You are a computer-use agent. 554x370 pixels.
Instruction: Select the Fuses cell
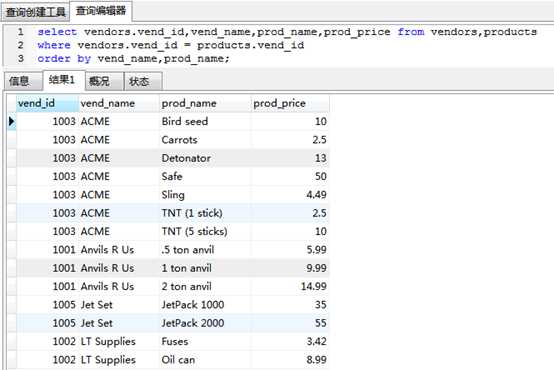[x=205, y=341]
